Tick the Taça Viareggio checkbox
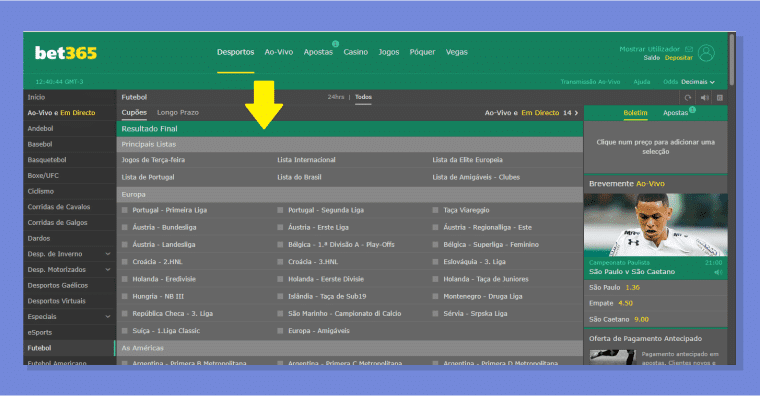760x396 pixels. (435, 210)
